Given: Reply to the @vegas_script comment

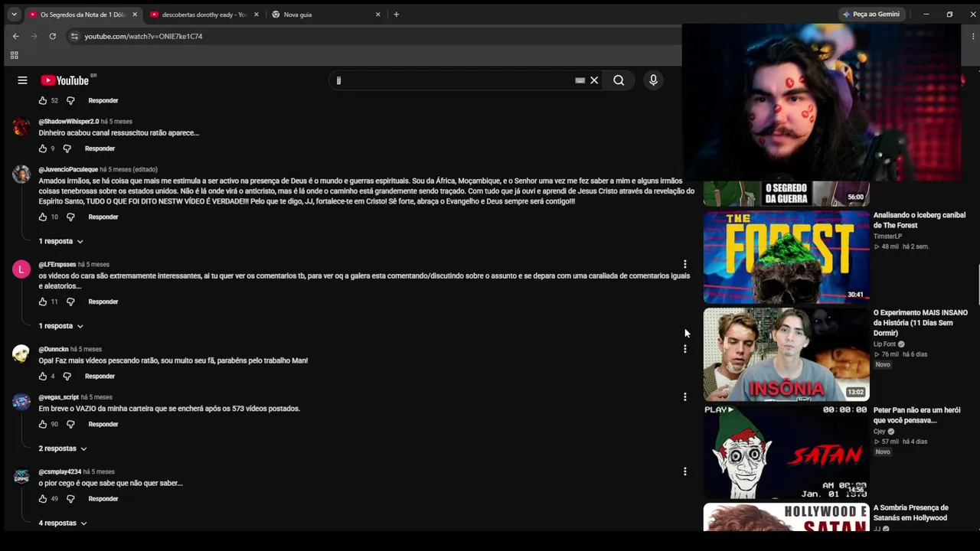Looking at the screenshot, I should pyautogui.click(x=103, y=424).
